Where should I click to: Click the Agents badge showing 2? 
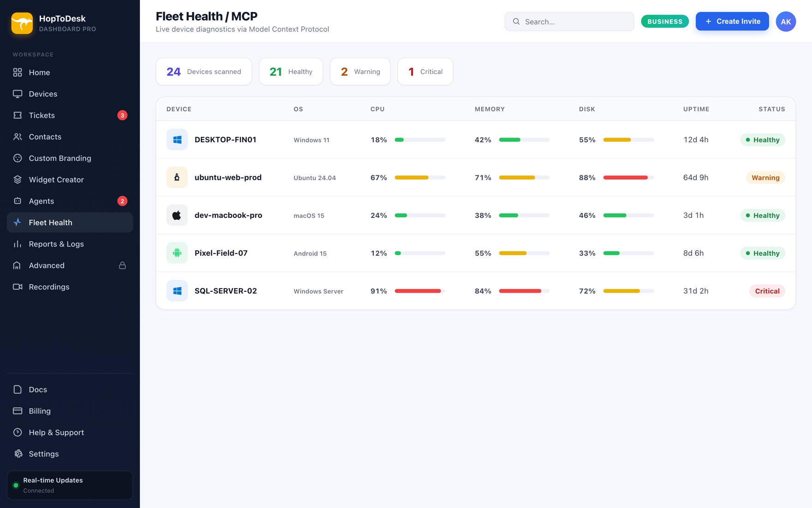(x=122, y=201)
